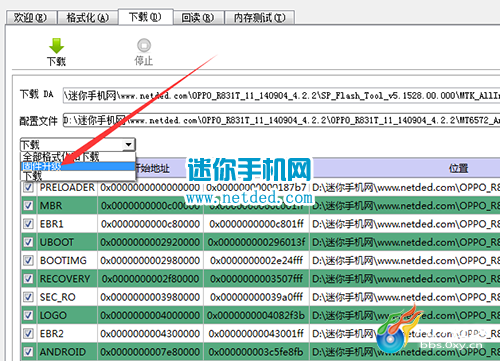Select the SEC_RO name cell
The image size is (500, 361).
pyautogui.click(x=67, y=297)
